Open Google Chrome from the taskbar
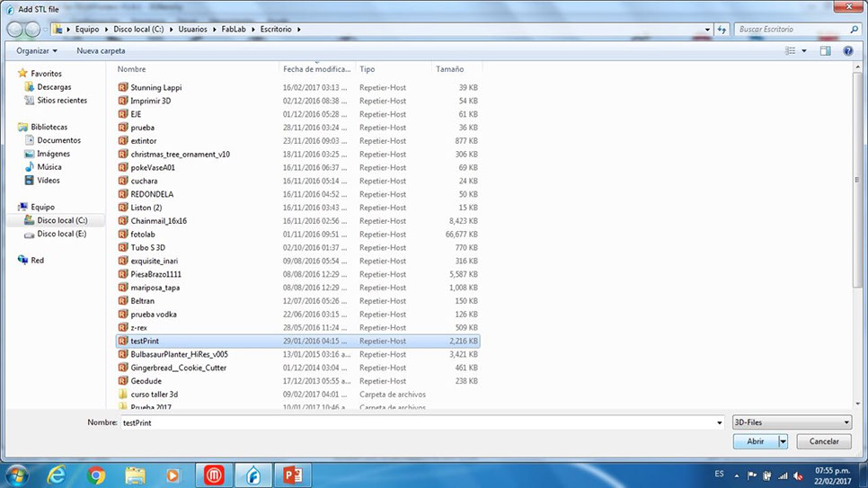The width and height of the screenshot is (868, 488). tap(96, 475)
